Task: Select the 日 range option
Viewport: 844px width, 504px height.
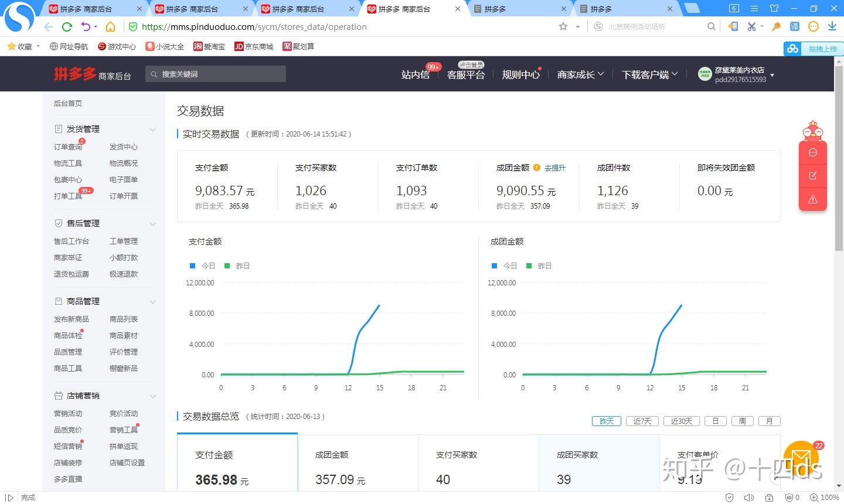Action: (716, 421)
